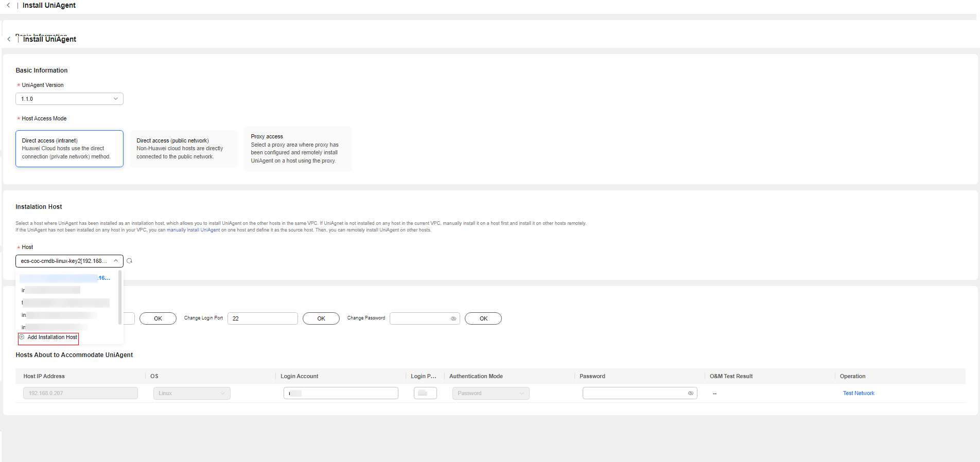The width and height of the screenshot is (980, 462).
Task: Click the Login Account column header
Action: [300, 376]
